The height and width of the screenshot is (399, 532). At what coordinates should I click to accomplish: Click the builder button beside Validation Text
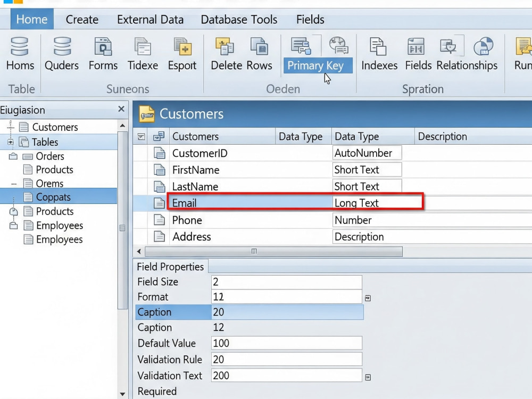(368, 377)
